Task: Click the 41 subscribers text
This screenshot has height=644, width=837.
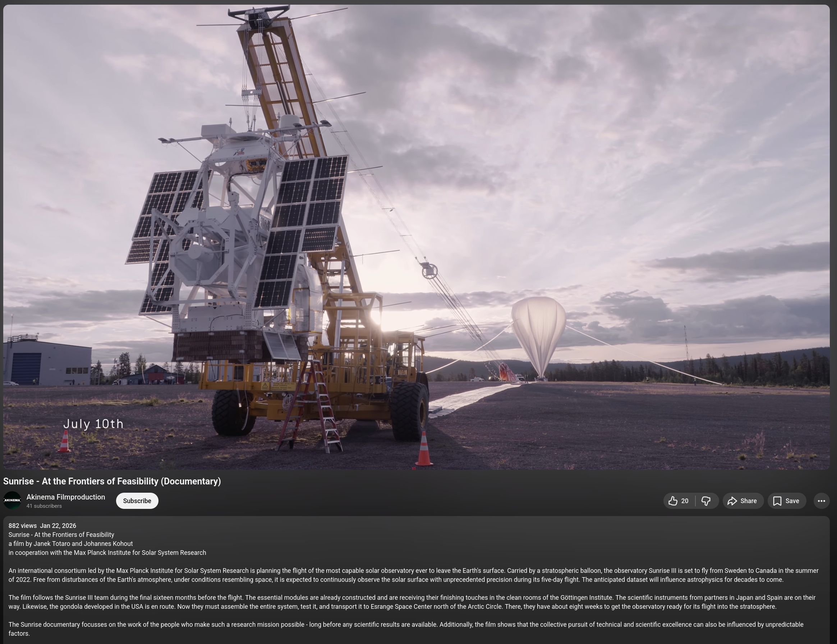Action: tap(44, 506)
